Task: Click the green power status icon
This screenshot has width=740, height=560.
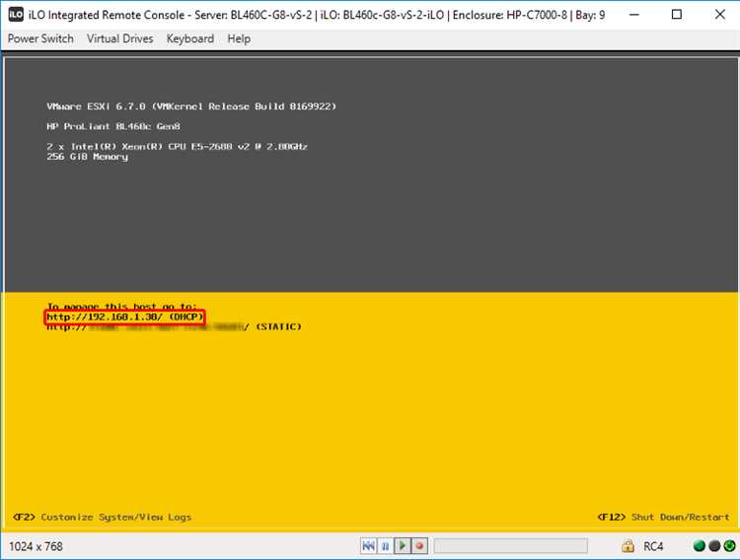Action: 729,546
